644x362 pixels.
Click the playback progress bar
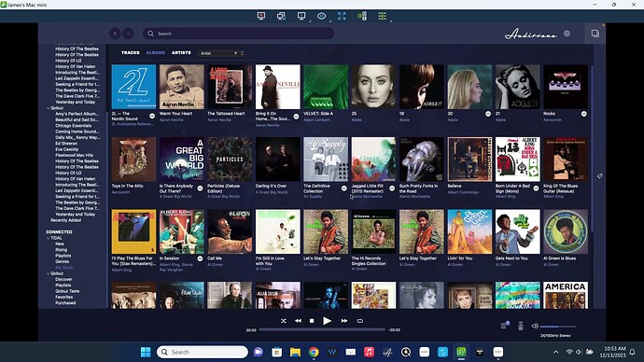point(322,329)
